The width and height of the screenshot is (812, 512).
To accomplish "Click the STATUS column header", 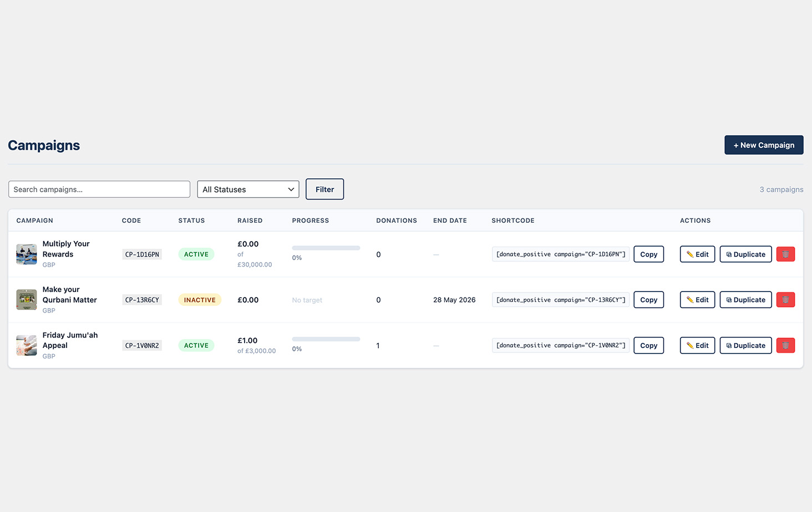I will point(191,221).
